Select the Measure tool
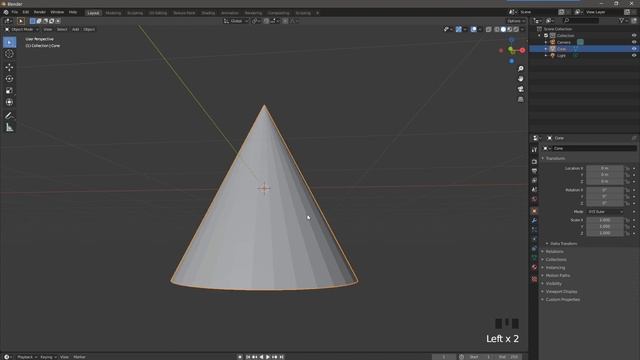Image resolution: width=640 pixels, height=360 pixels. pyautogui.click(x=9, y=128)
